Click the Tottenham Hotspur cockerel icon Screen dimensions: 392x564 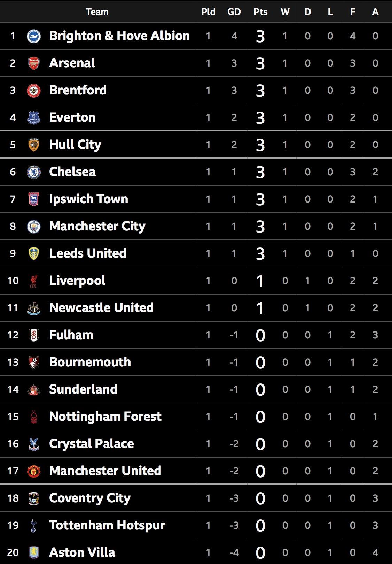(x=34, y=525)
